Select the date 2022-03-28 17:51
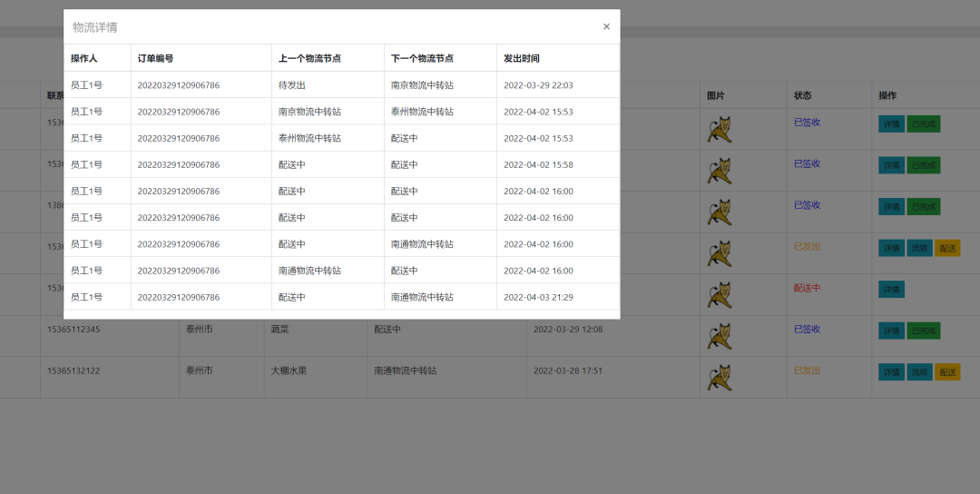This screenshot has width=980, height=494. click(568, 370)
